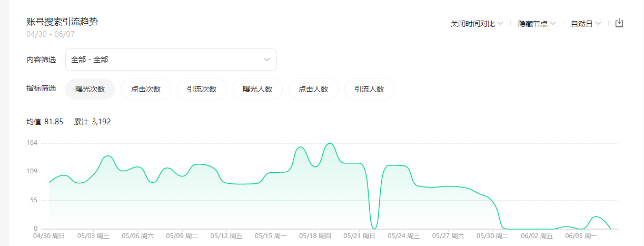Click the 内容筛选 label

(41, 60)
